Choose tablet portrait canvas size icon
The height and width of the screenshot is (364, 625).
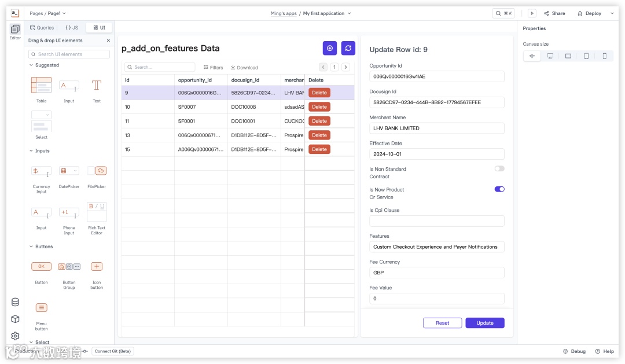click(x=586, y=56)
